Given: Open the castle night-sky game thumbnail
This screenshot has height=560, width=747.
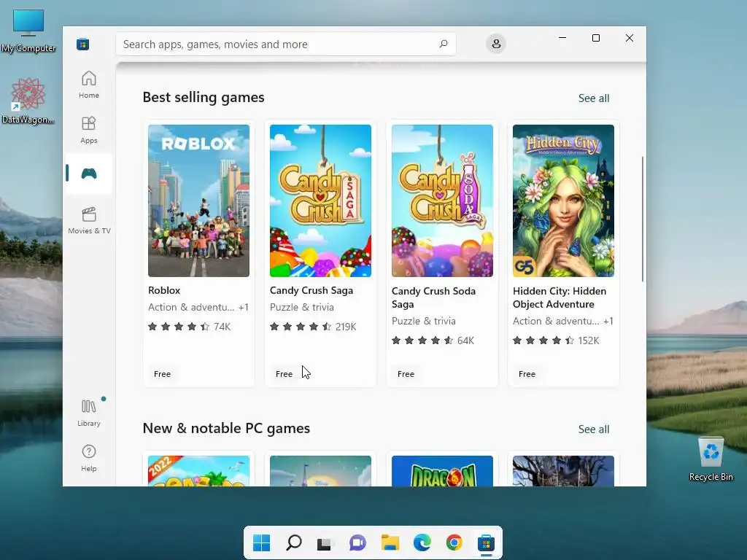Looking at the screenshot, I should click(321, 471).
